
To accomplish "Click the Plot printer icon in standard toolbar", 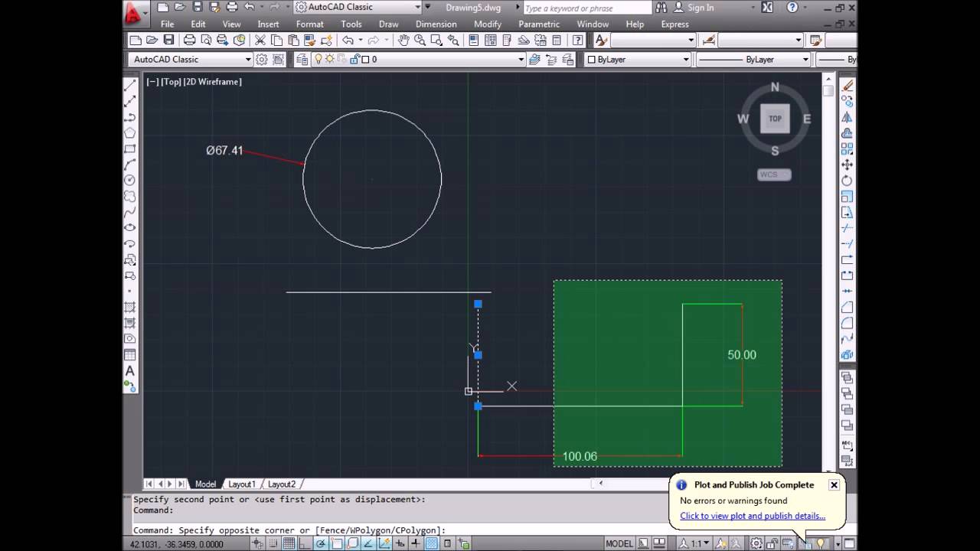I will 189,40.
